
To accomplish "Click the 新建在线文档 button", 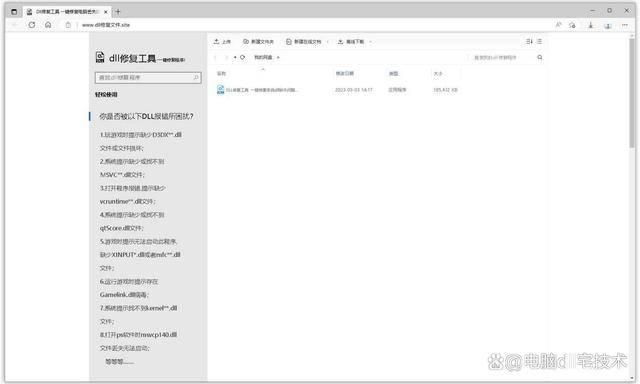I will [304, 42].
